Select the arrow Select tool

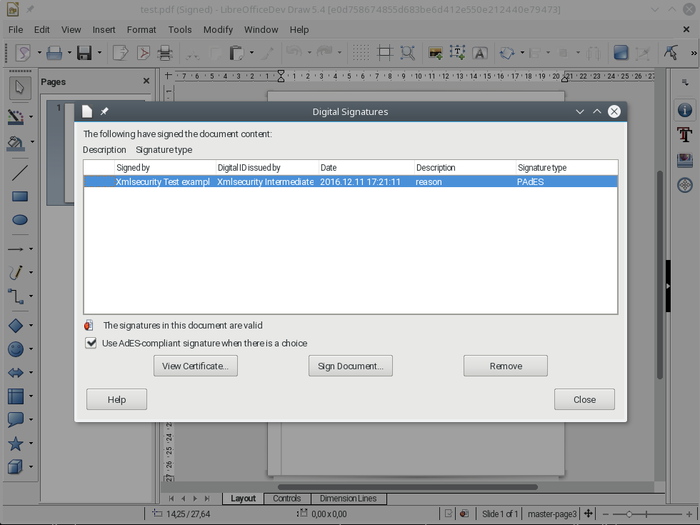(20, 88)
